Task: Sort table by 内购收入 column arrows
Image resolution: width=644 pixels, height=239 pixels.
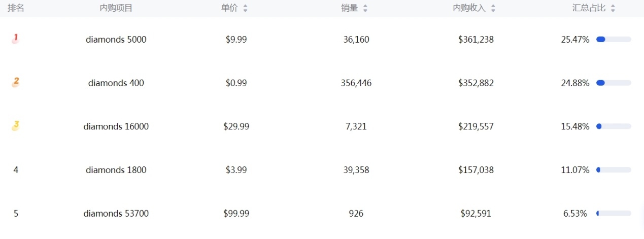Action: pos(493,8)
